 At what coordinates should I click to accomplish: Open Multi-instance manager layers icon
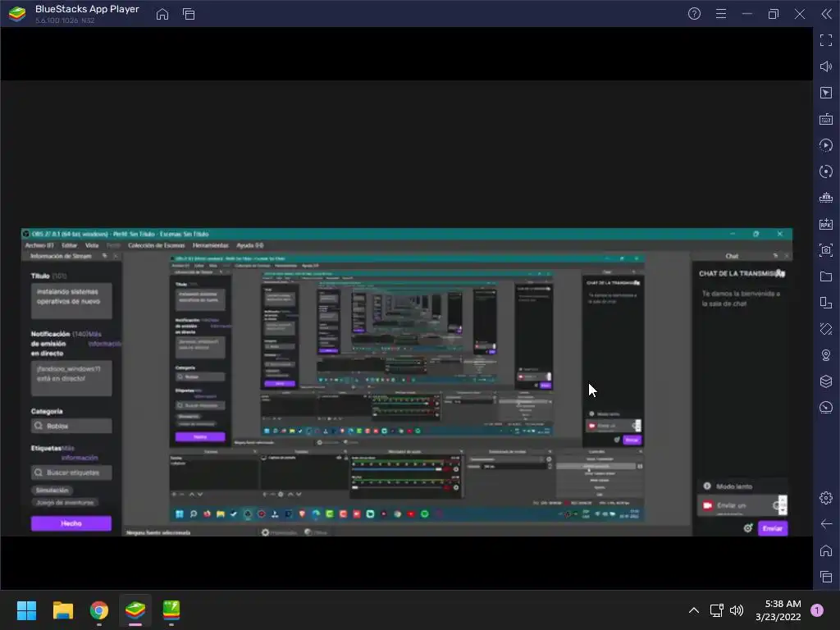pos(826,381)
